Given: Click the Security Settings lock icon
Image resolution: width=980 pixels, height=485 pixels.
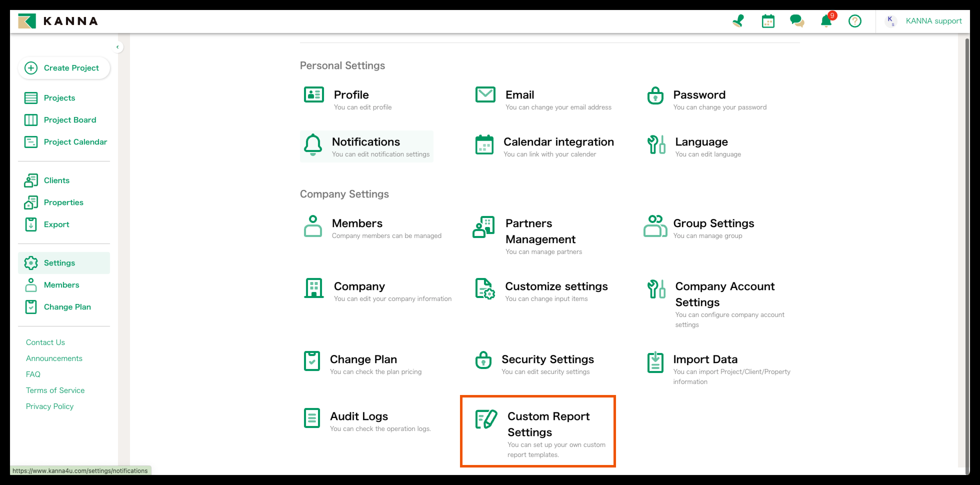Looking at the screenshot, I should pos(483,360).
